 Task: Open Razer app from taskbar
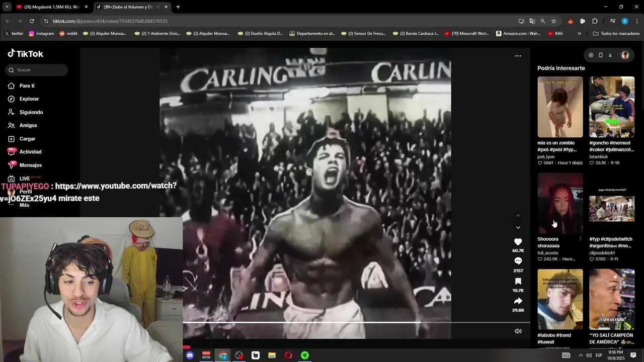(305, 355)
